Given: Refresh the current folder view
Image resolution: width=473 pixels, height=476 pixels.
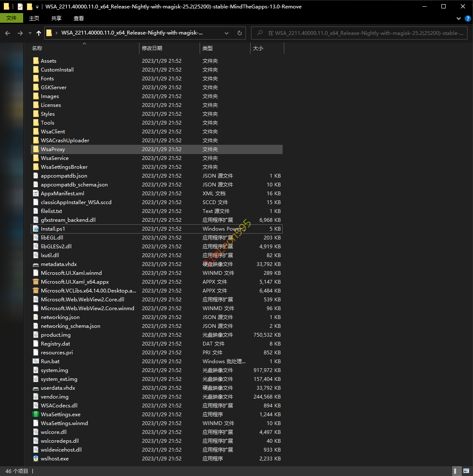Looking at the screenshot, I should [240, 33].
